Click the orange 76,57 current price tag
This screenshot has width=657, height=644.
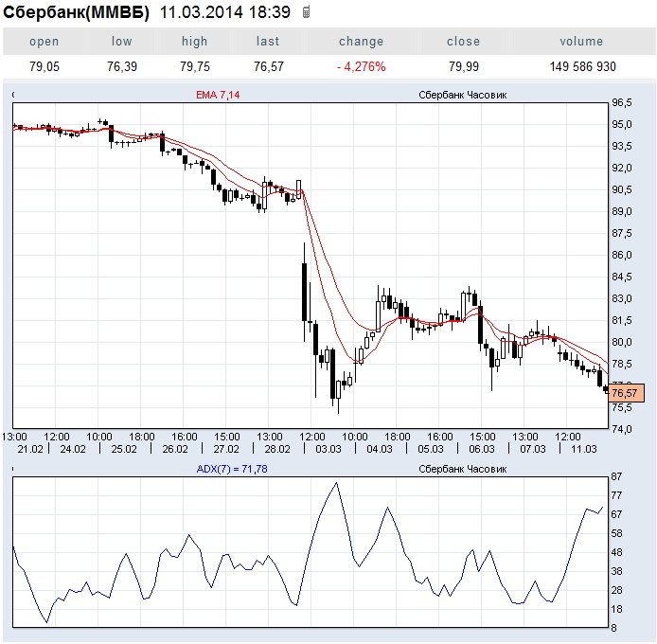[627, 393]
